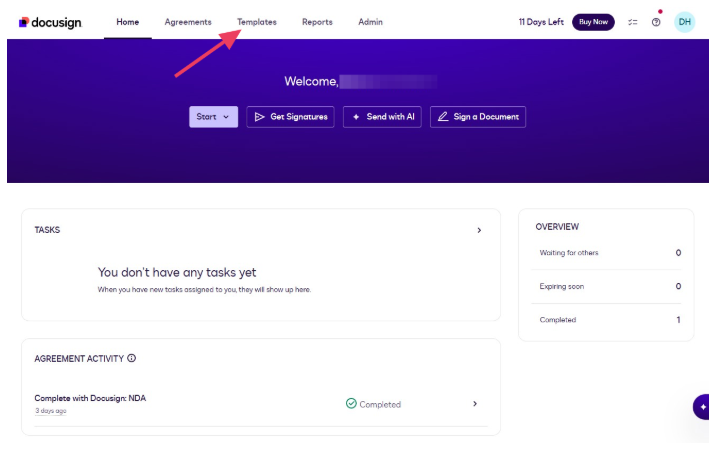Open the help question mark icon
Image resolution: width=714 pixels, height=452 pixels.
656,22
